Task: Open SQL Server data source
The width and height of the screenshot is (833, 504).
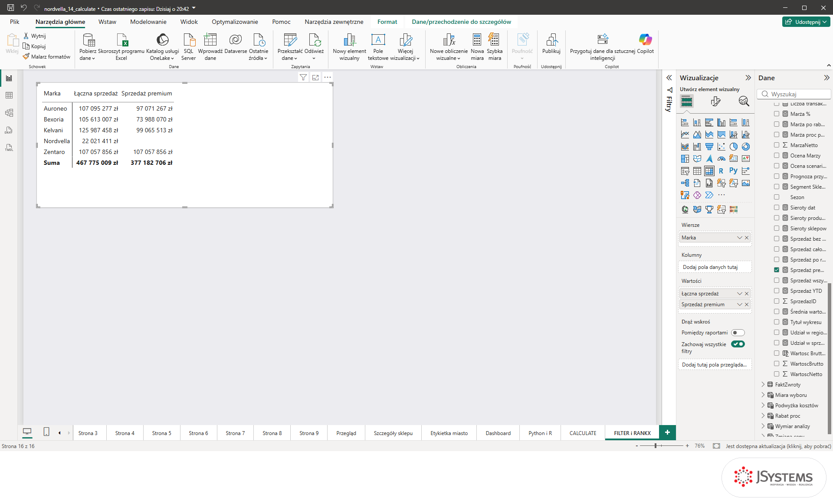Action: point(189,47)
